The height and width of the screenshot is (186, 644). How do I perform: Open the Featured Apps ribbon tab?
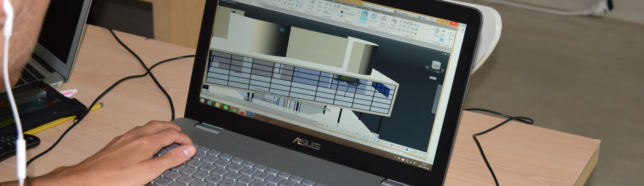(x=362, y=8)
